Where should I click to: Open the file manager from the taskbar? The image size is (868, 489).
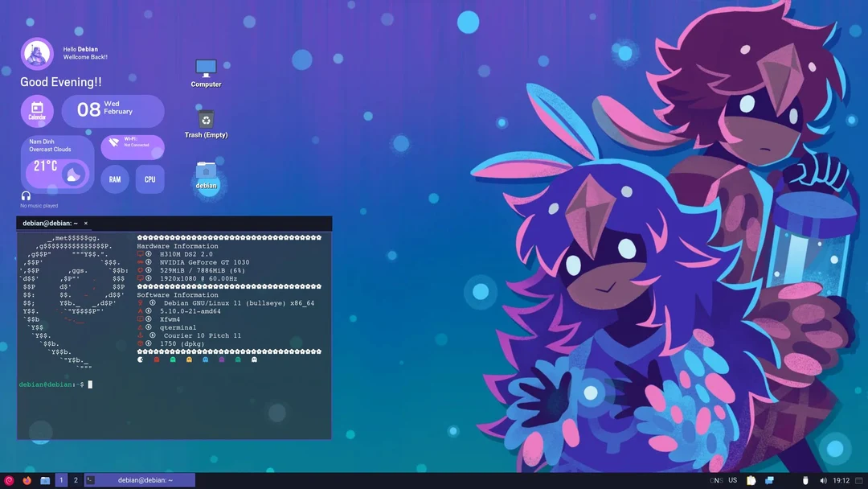tap(45, 479)
